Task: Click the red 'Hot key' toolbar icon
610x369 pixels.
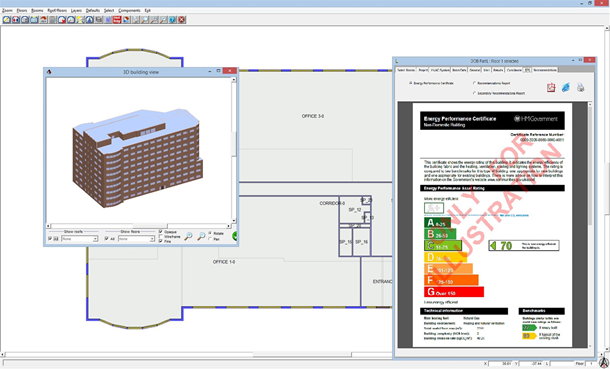Action: pos(117,19)
